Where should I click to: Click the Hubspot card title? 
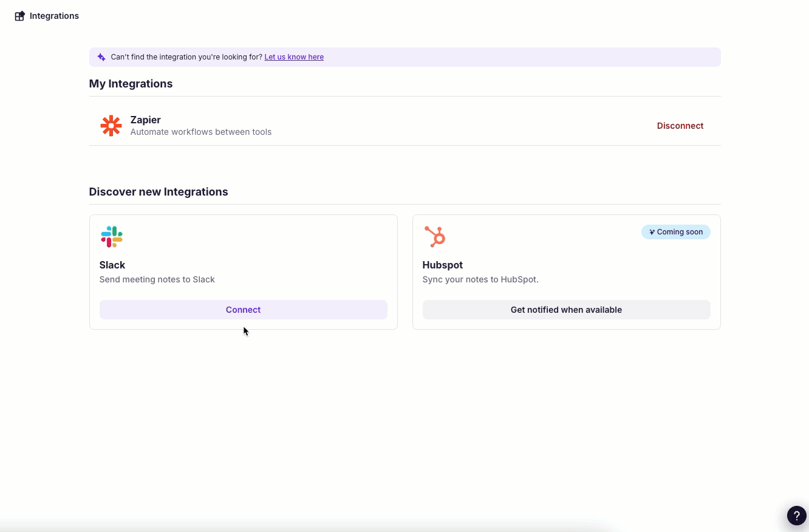[443, 265]
